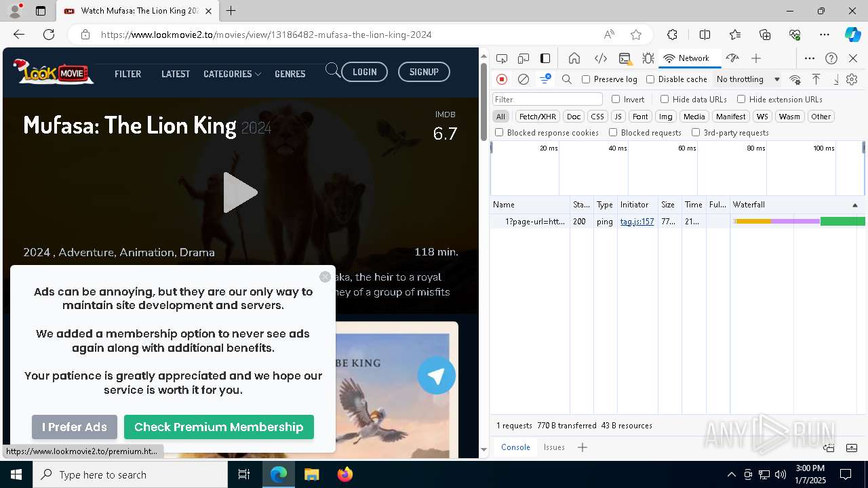Check Blocked response cookies
The width and height of the screenshot is (868, 488).
pos(499,133)
